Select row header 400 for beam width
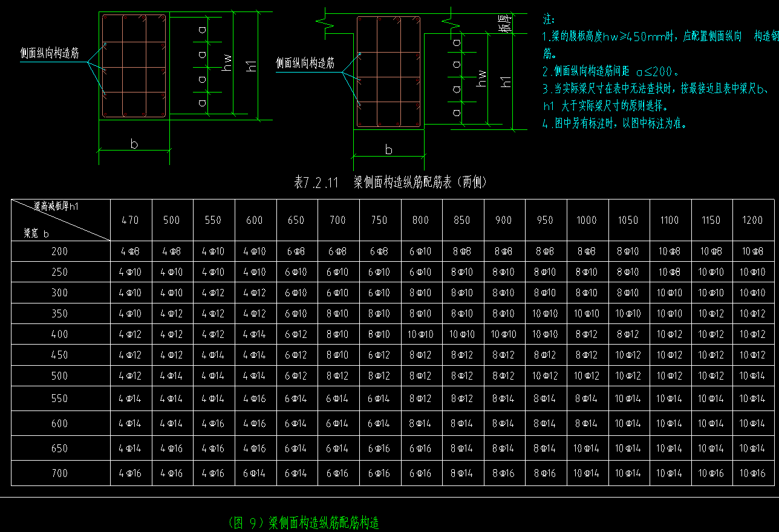This screenshot has height=532, width=779. click(x=60, y=334)
